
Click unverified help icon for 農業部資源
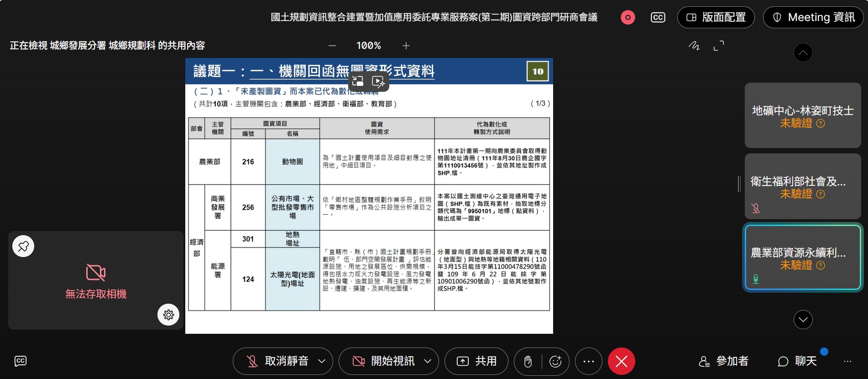(x=821, y=265)
